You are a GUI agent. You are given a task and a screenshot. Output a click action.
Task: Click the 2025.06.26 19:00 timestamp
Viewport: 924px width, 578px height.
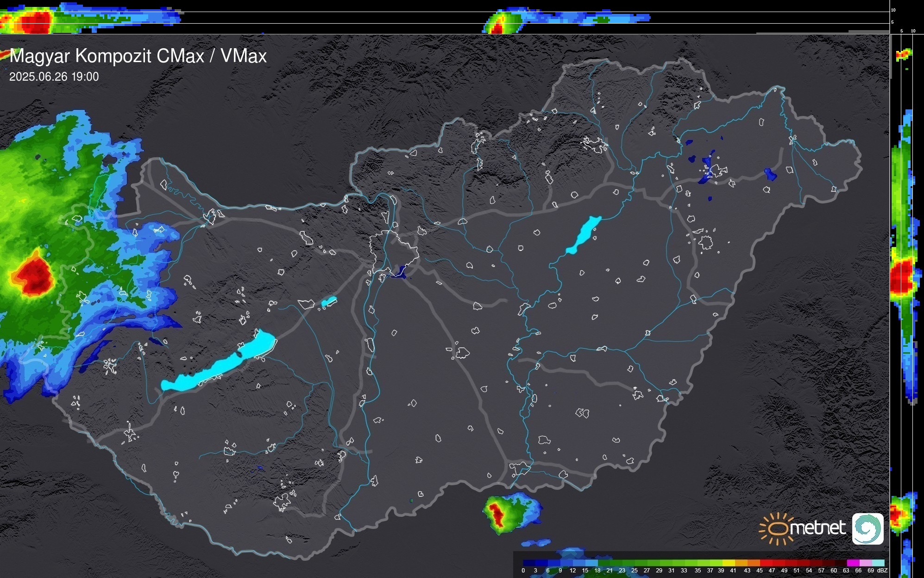pos(54,77)
